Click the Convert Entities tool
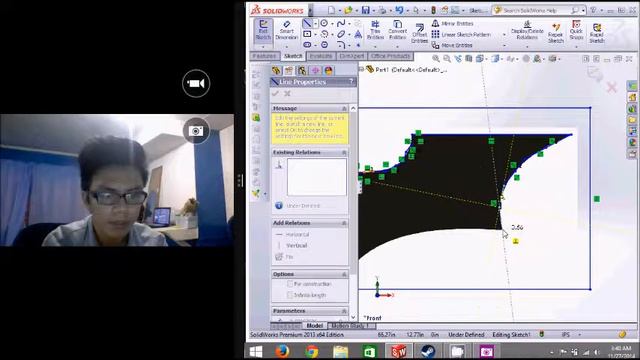Screen dimensions: 640x360 (x=397, y=30)
